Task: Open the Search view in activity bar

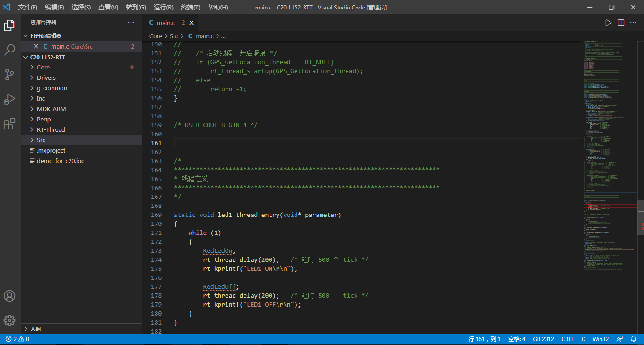Action: [x=9, y=50]
